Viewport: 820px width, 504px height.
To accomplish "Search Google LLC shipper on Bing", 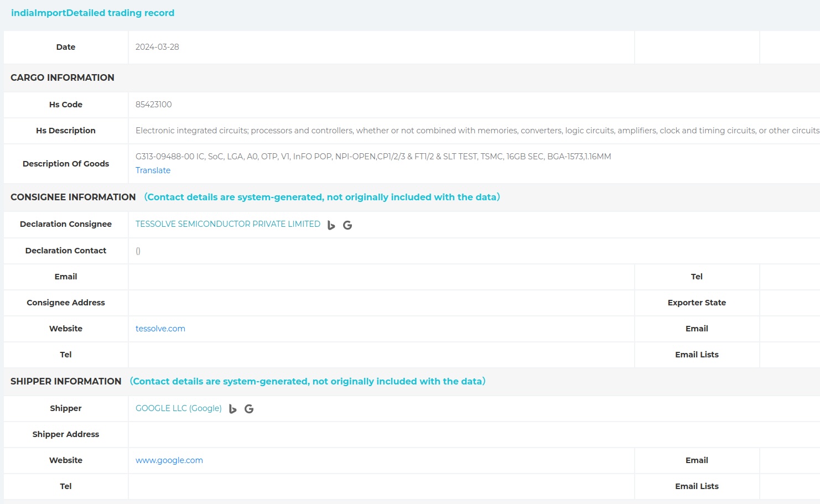I will [233, 409].
